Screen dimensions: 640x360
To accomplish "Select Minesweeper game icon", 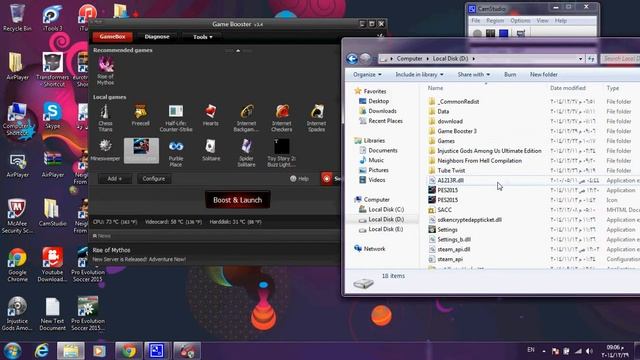I will (x=105, y=150).
